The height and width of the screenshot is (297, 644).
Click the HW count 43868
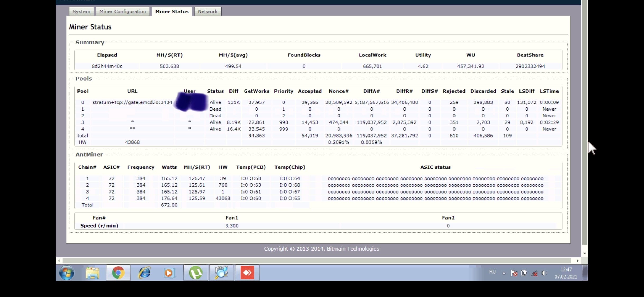click(x=132, y=142)
